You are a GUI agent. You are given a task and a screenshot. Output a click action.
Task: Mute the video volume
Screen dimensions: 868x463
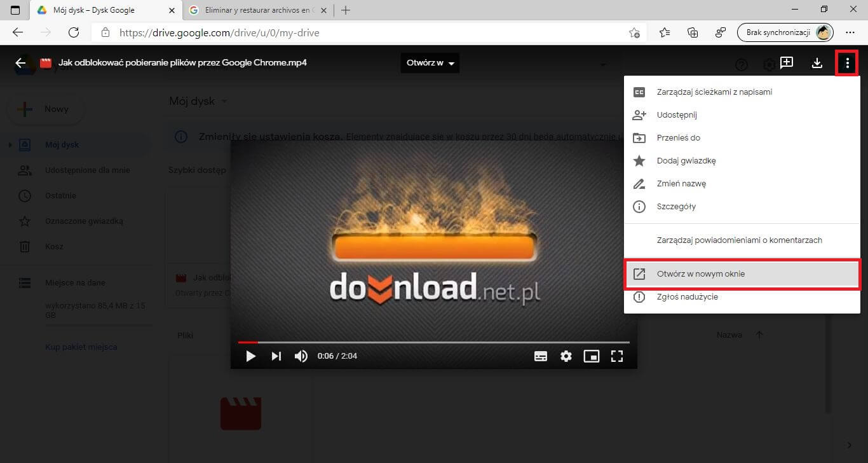coord(301,356)
